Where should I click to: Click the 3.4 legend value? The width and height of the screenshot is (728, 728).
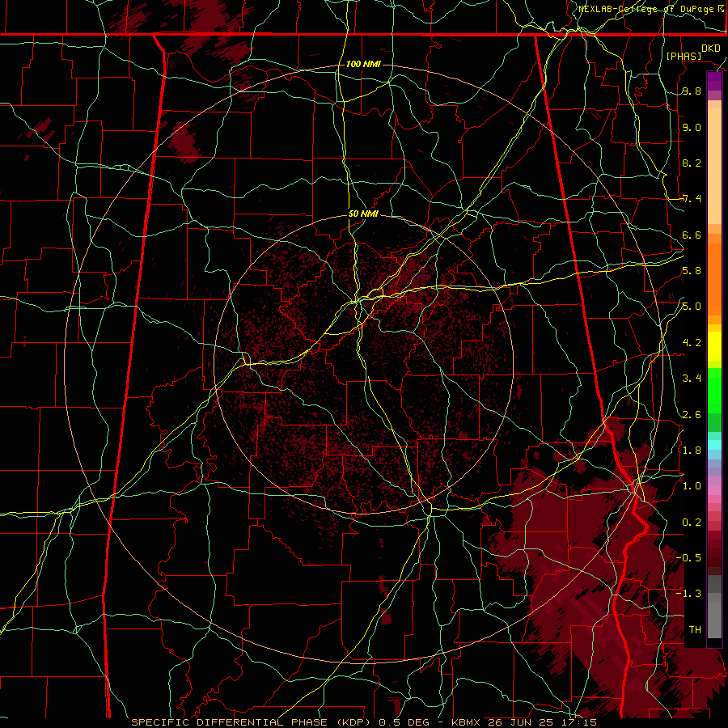(x=692, y=379)
